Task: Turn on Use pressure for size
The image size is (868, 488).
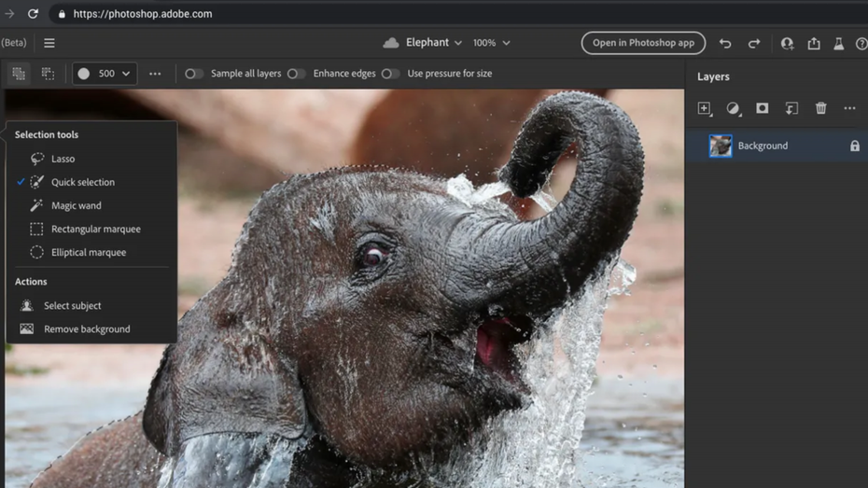Action: pyautogui.click(x=390, y=74)
